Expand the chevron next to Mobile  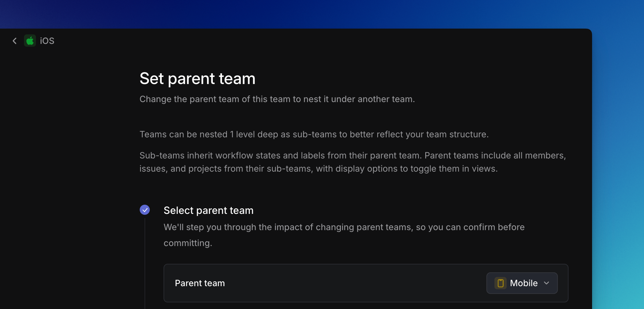(x=546, y=283)
